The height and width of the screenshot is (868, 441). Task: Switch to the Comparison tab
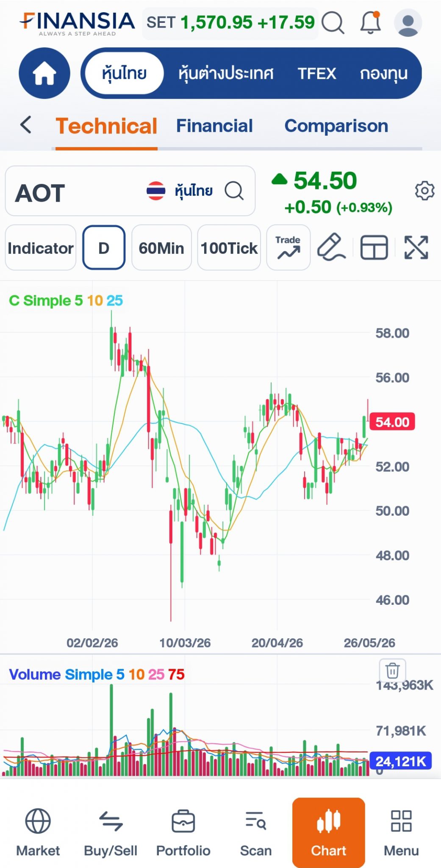336,126
